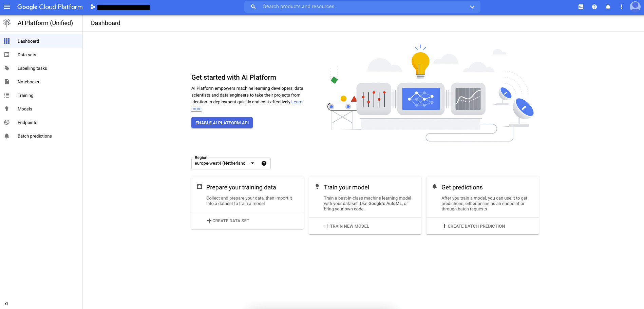This screenshot has height=309, width=644.
Task: Open the main hamburger navigation menu
Action: click(7, 7)
